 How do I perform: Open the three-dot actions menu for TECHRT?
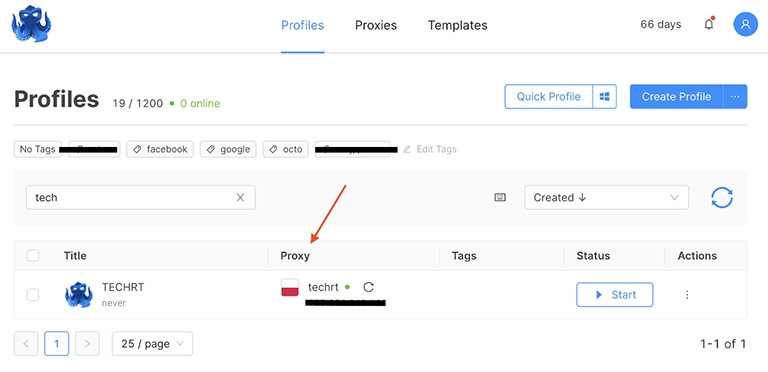[x=687, y=295]
